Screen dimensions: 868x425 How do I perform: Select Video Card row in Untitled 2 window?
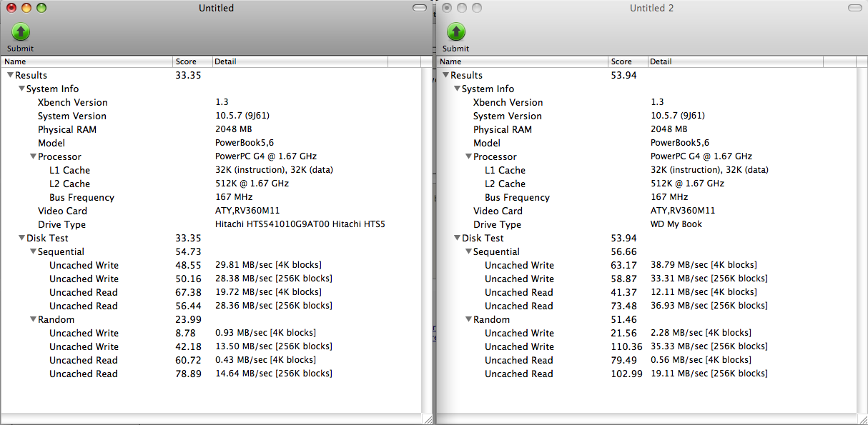(x=647, y=211)
